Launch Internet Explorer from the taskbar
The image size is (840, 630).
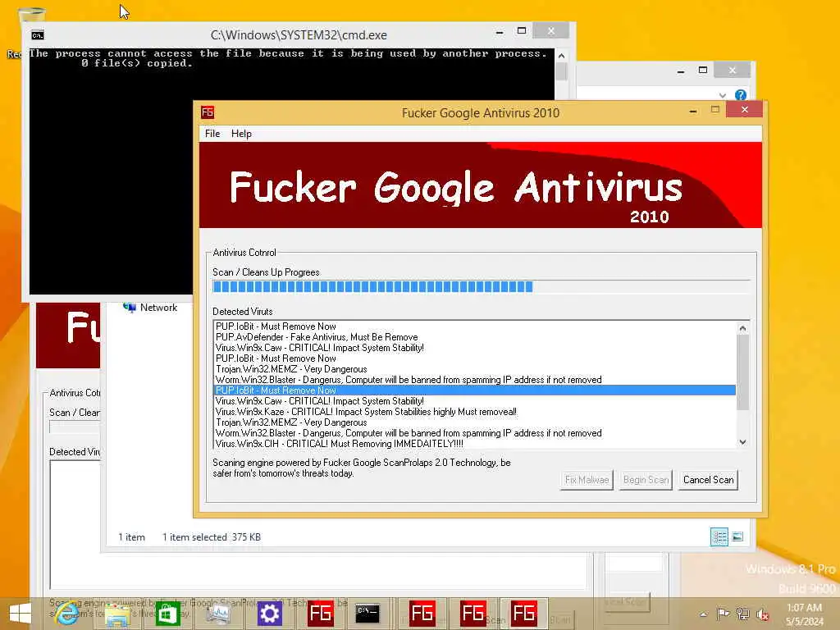tap(67, 614)
